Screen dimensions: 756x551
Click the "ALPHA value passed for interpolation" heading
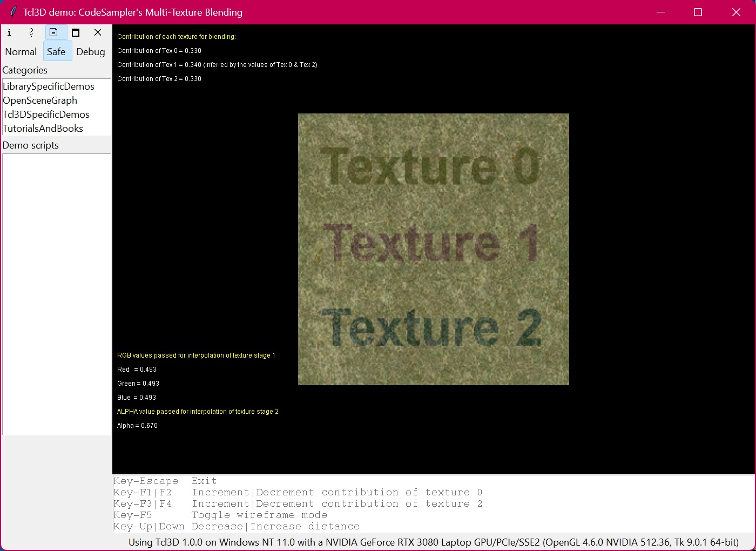coord(198,412)
